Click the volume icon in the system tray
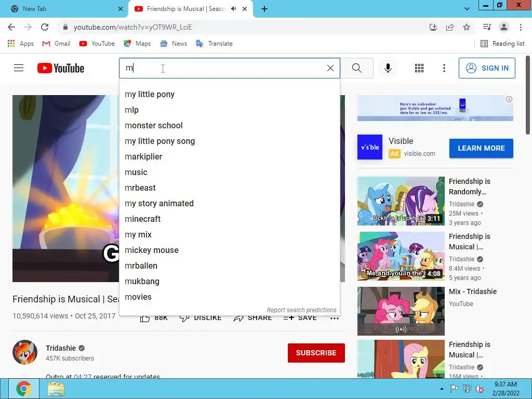The height and width of the screenshot is (399, 532). 479,389
